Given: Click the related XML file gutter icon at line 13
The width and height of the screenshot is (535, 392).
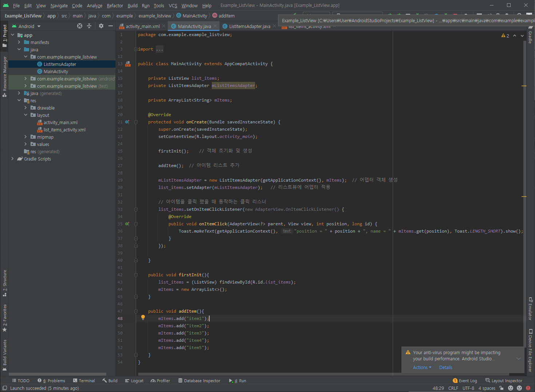Looking at the screenshot, I should point(128,64).
